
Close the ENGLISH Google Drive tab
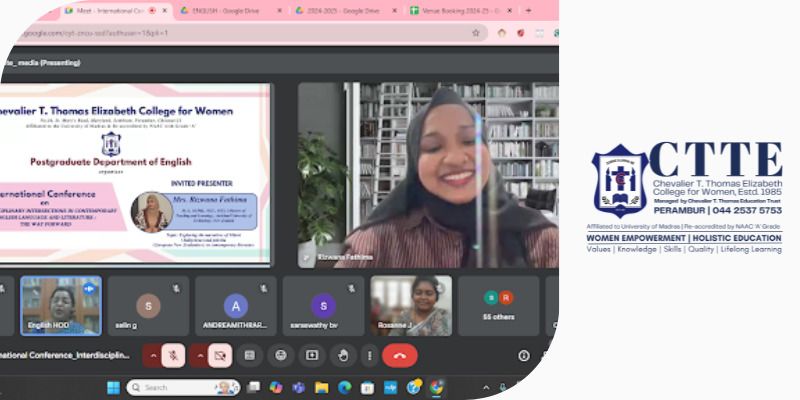point(280,11)
